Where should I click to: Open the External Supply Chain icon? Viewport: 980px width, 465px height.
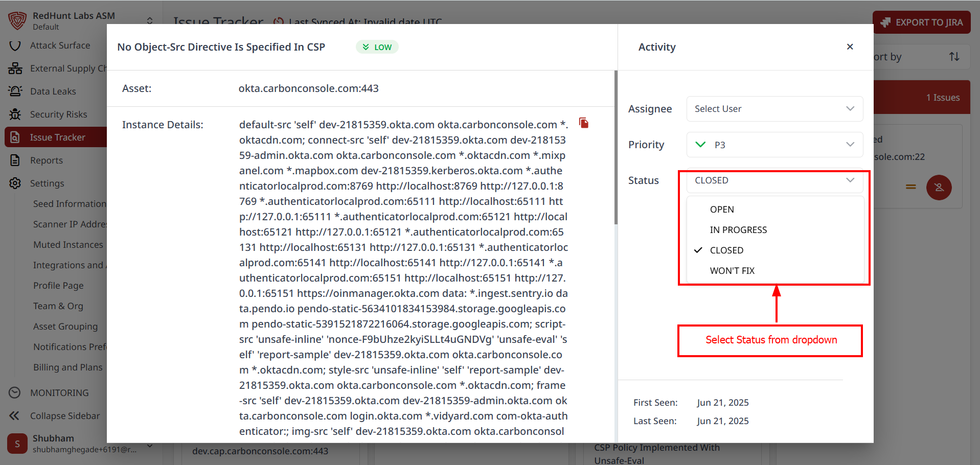click(x=15, y=68)
